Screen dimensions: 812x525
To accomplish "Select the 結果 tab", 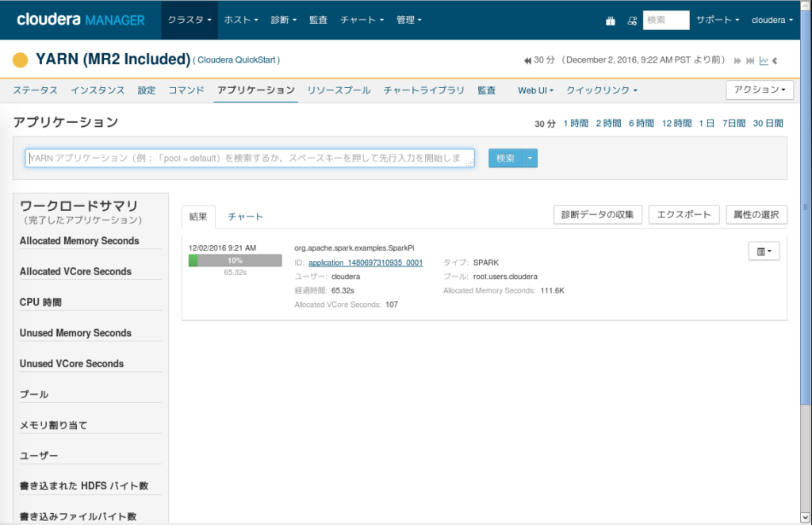I will click(197, 217).
